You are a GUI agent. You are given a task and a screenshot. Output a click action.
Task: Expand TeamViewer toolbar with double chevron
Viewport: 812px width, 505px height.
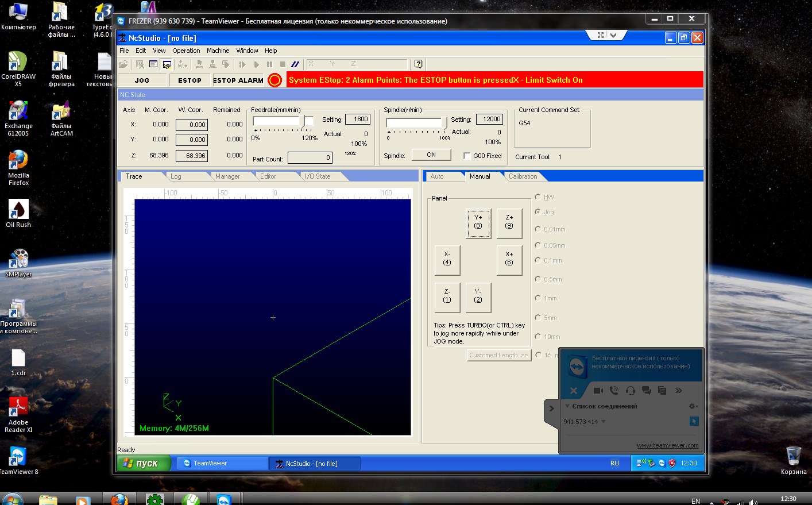tap(679, 391)
